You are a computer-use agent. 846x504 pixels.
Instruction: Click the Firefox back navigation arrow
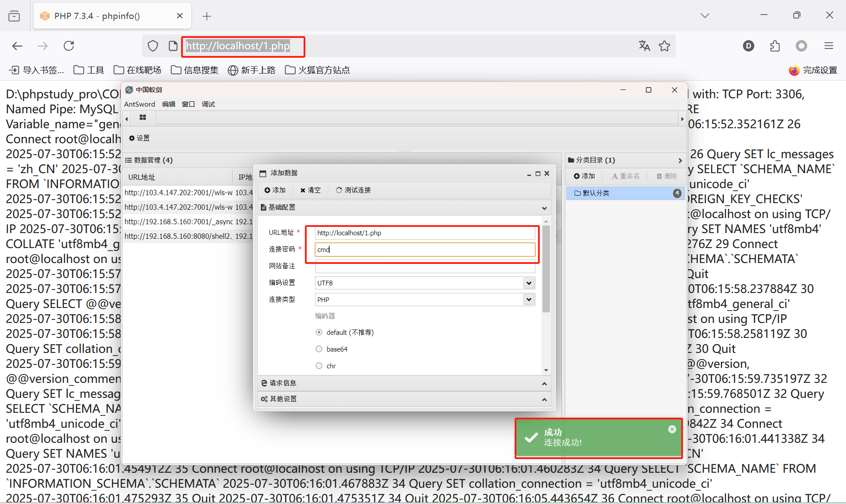click(17, 46)
